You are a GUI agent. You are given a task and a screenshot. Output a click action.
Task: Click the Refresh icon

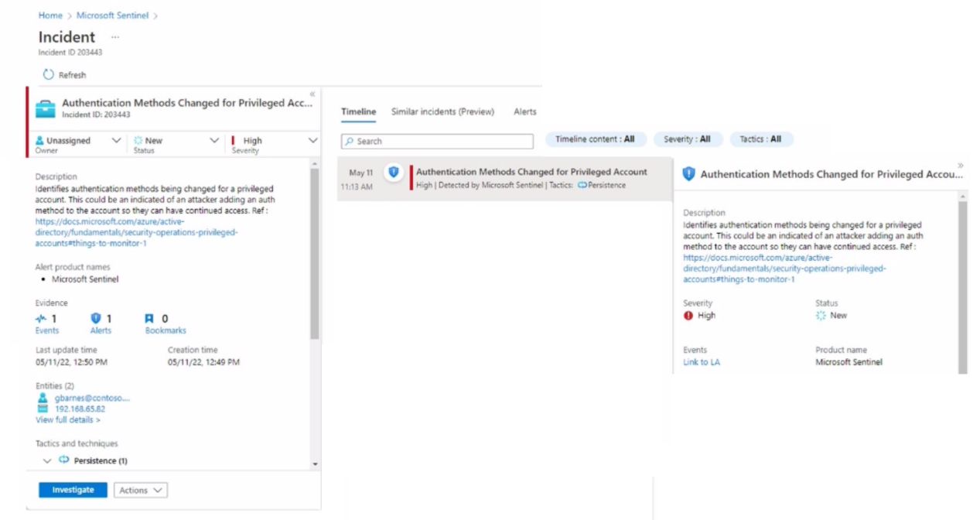(49, 75)
